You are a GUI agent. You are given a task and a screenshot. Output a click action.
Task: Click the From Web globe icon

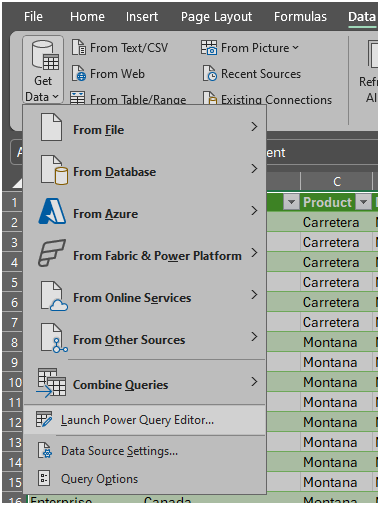coord(79,73)
